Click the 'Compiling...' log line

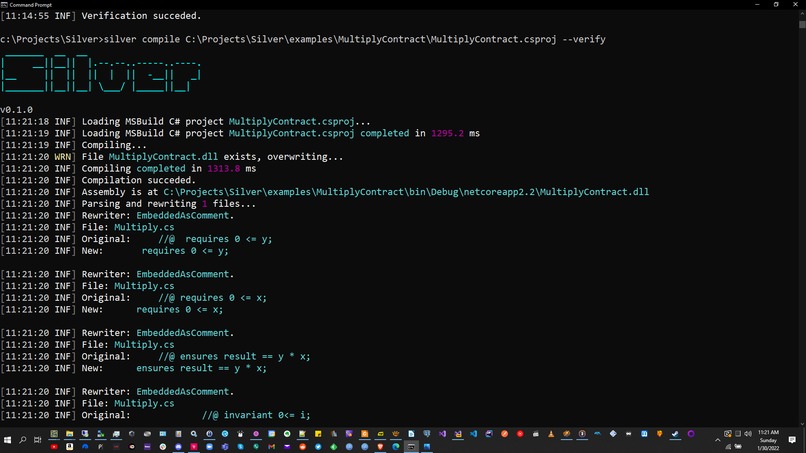pos(114,145)
